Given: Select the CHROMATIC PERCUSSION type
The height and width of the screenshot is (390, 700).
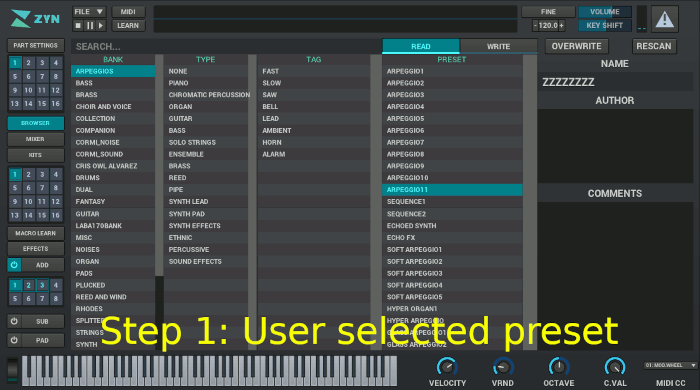Looking at the screenshot, I should (x=206, y=95).
